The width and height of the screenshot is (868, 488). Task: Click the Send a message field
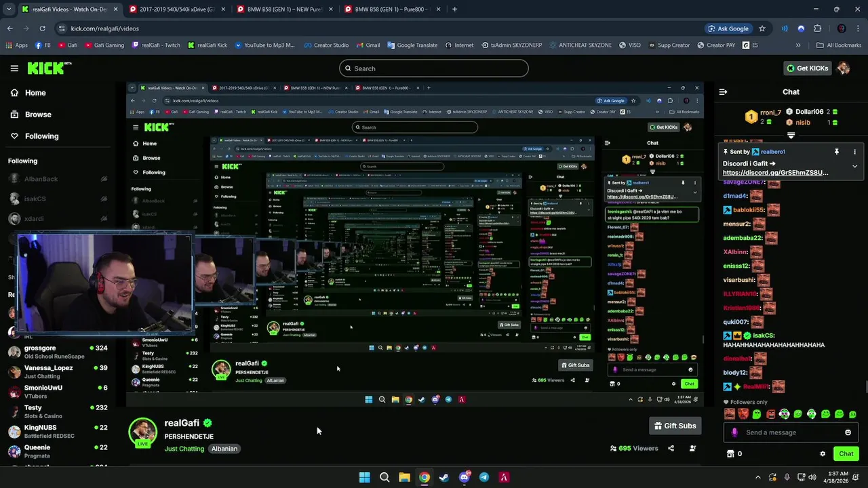[x=792, y=432]
